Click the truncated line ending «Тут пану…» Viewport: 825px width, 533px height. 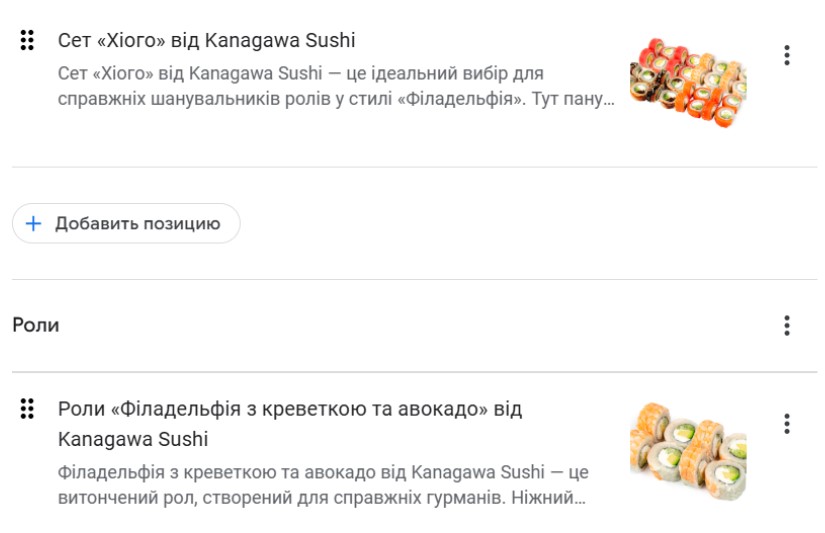[336, 100]
